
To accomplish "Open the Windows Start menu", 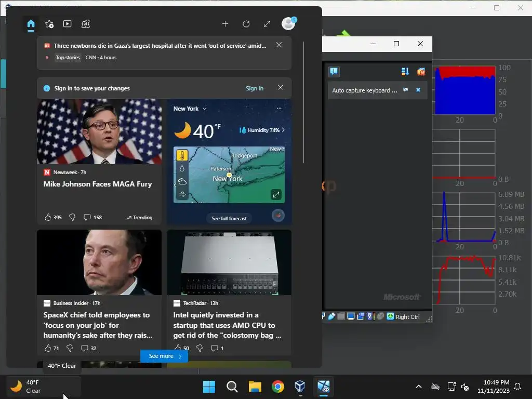I will [209, 387].
